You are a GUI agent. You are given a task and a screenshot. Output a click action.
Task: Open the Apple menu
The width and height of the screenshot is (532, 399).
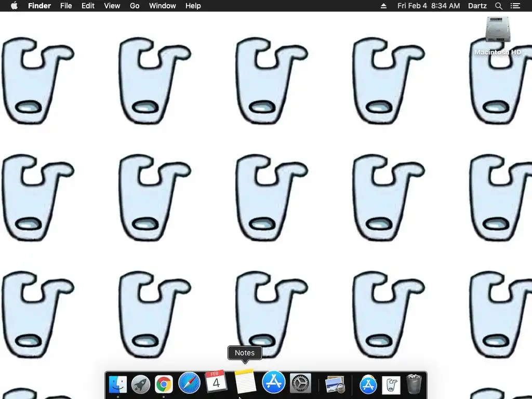[x=14, y=6]
